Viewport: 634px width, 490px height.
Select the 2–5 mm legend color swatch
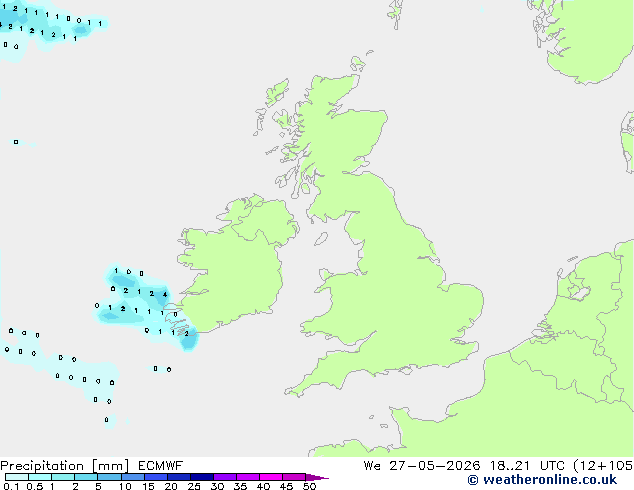[x=86, y=477]
